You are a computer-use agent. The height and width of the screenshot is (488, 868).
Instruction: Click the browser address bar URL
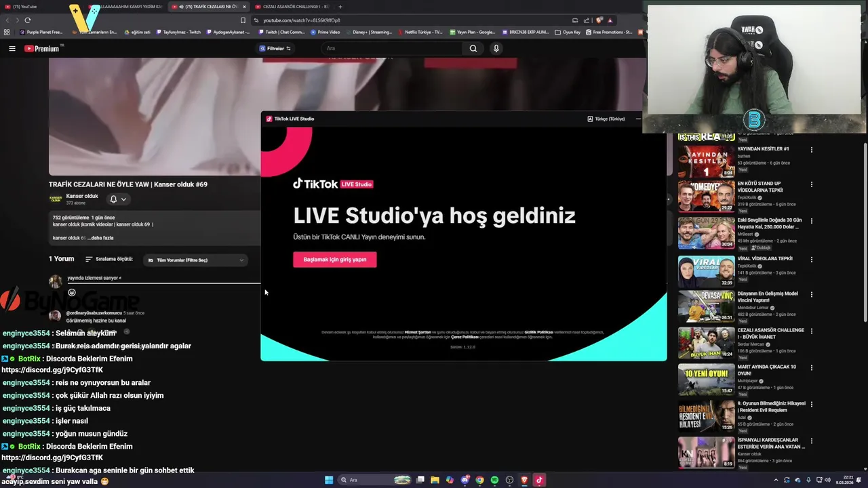tap(302, 20)
